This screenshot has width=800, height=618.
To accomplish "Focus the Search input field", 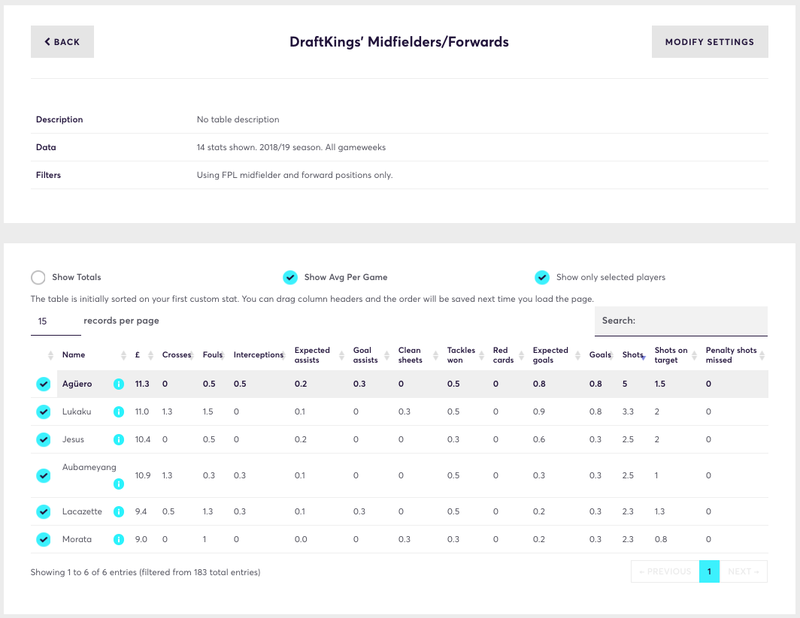I will pos(681,321).
